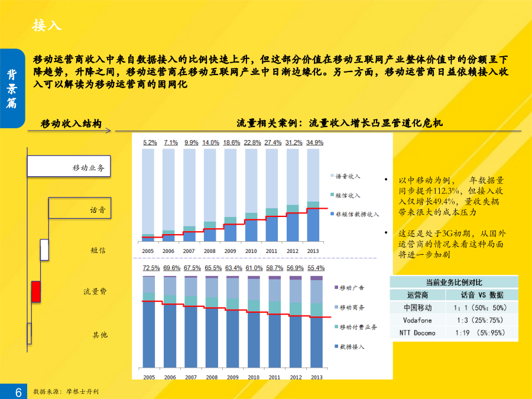532x399 pixels.
Task: Select the 63.4% data label
Action: pyautogui.click(x=233, y=268)
